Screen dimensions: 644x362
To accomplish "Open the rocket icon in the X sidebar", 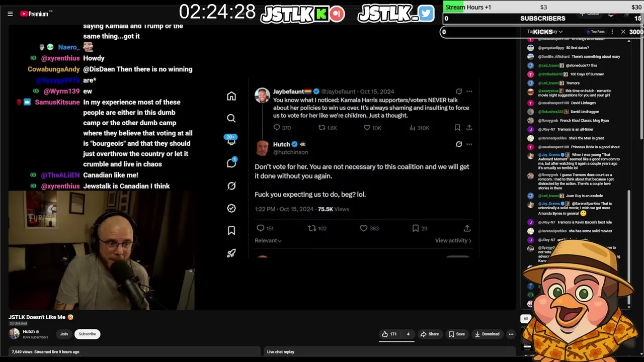I will (x=231, y=253).
